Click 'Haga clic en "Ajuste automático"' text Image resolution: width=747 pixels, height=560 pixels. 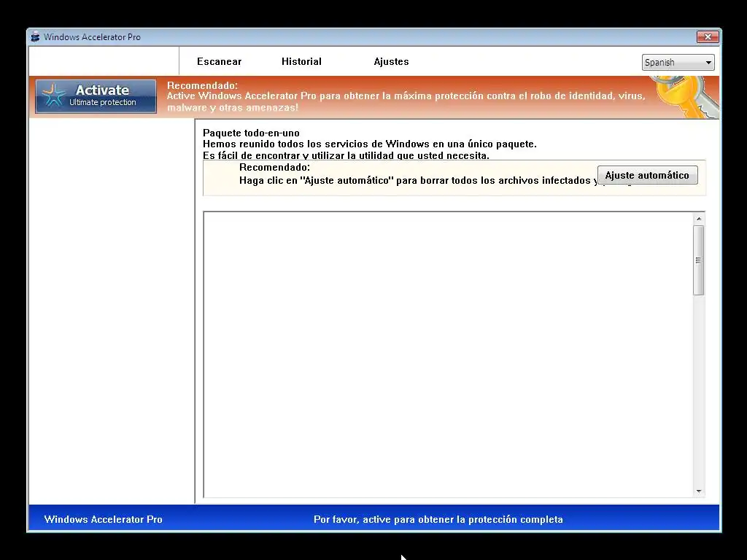417,181
